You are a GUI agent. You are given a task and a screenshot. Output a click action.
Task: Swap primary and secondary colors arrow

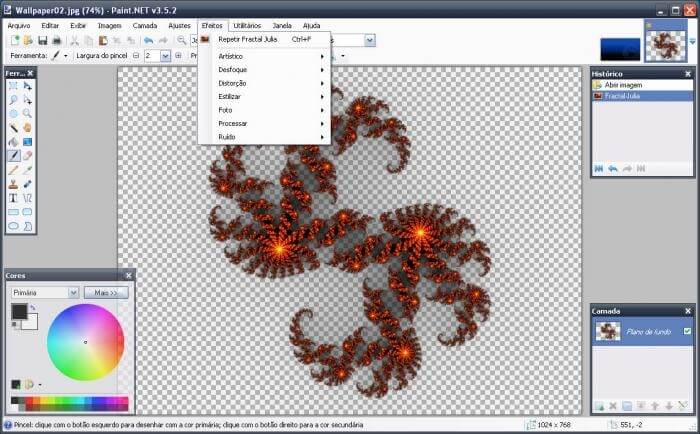[x=33, y=307]
